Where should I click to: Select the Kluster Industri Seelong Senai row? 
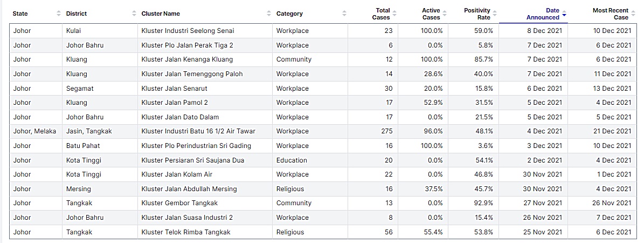tap(188, 31)
